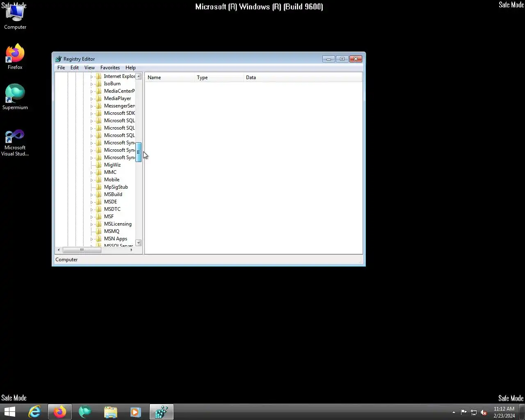525x420 pixels.
Task: Click the MSDE folder icon
Action: coord(98,202)
